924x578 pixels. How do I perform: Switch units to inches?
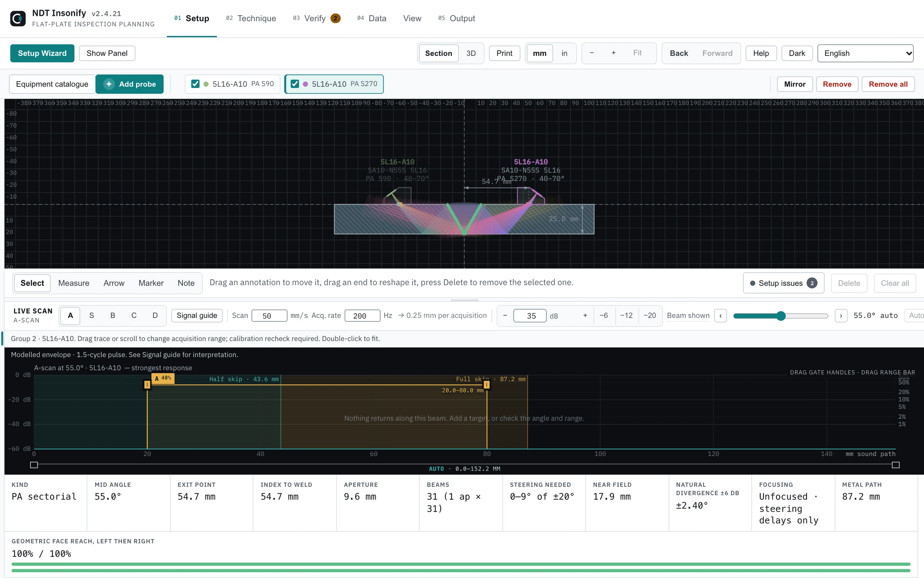click(x=564, y=53)
